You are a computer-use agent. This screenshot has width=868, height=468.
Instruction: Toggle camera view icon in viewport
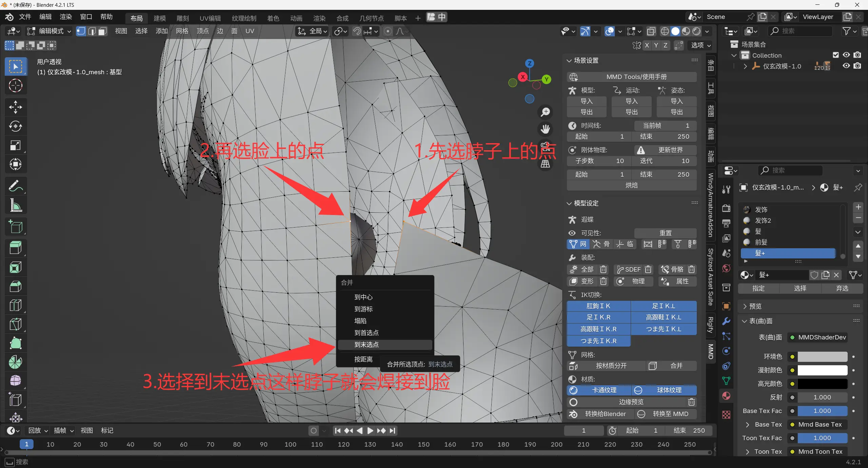(x=545, y=147)
